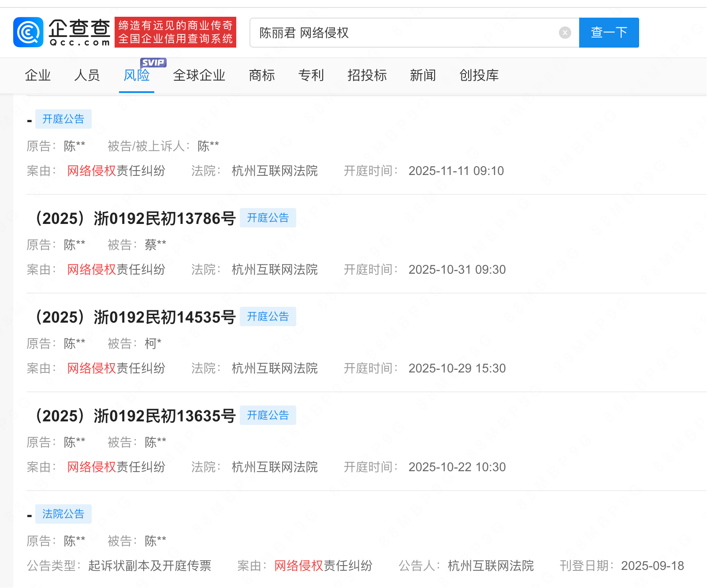Viewport: 707px width, 588px height.
Task: Click the 法院公告 tag
Action: pyautogui.click(x=63, y=514)
